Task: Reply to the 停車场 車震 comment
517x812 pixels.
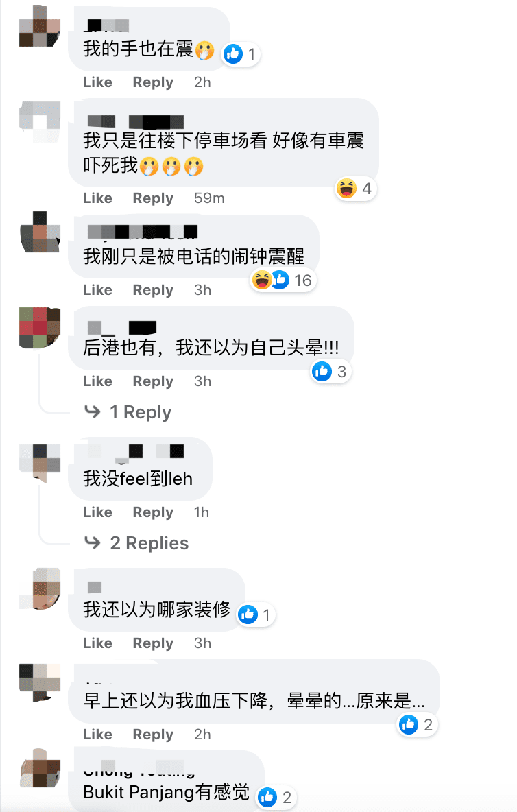Action: pyautogui.click(x=153, y=198)
